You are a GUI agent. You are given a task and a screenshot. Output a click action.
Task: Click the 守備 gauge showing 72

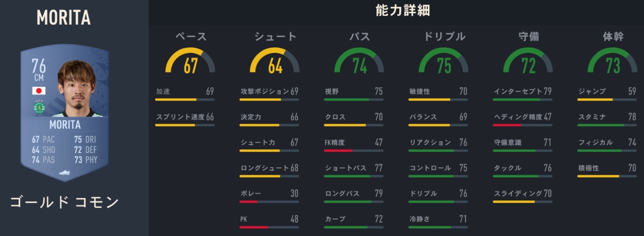pyautogui.click(x=528, y=61)
